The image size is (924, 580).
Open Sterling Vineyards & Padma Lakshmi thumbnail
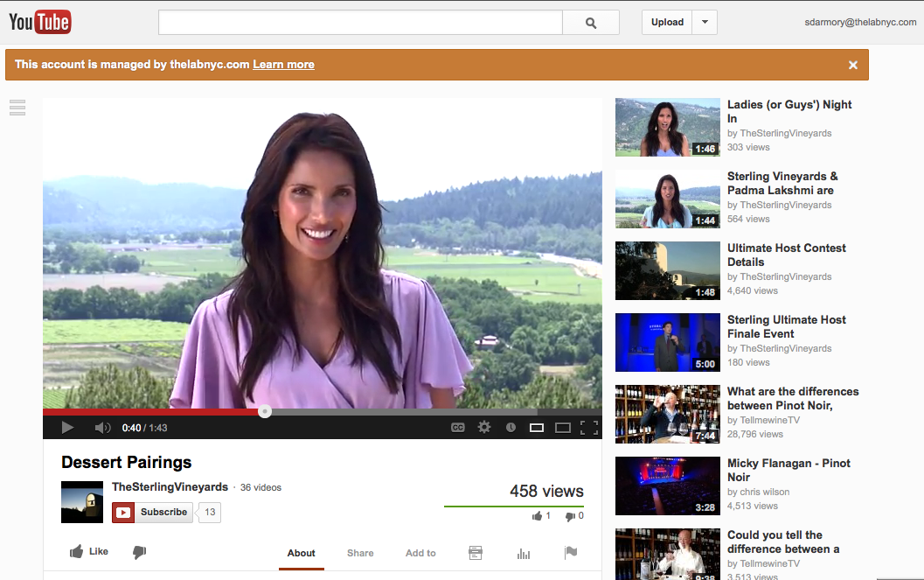[668, 199]
